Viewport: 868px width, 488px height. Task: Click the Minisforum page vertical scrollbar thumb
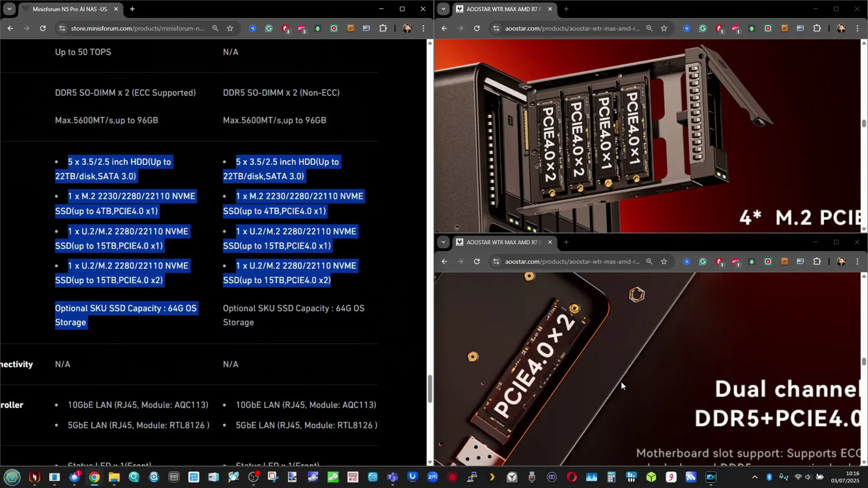[430, 388]
